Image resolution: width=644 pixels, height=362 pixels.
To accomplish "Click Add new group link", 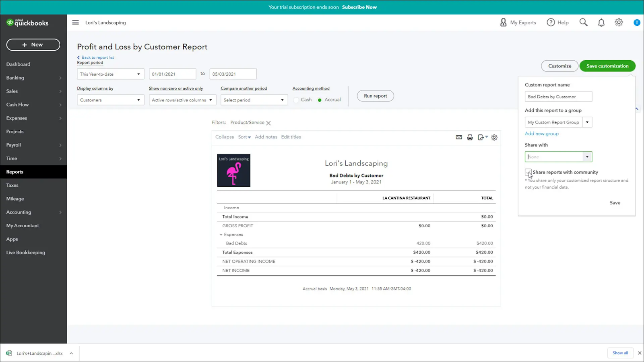I will tap(542, 134).
